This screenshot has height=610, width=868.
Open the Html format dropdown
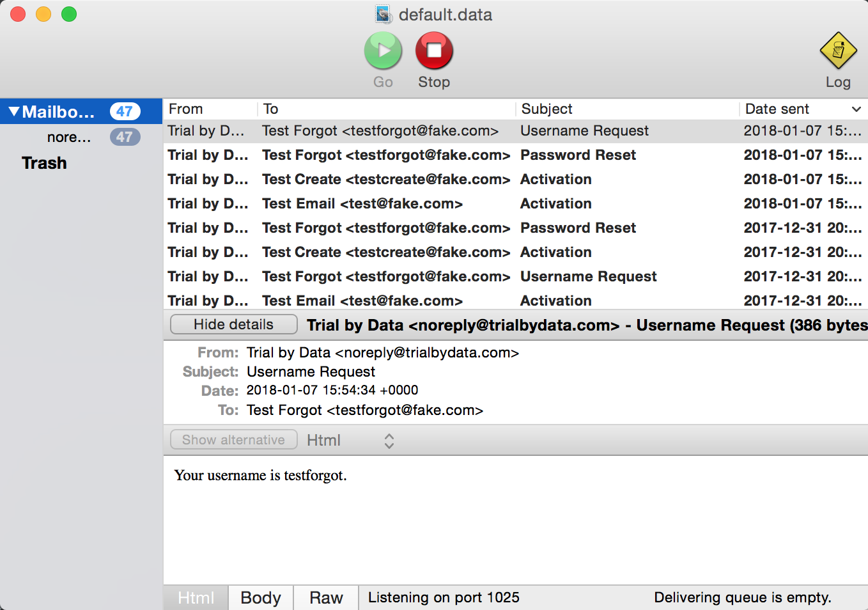coord(350,440)
